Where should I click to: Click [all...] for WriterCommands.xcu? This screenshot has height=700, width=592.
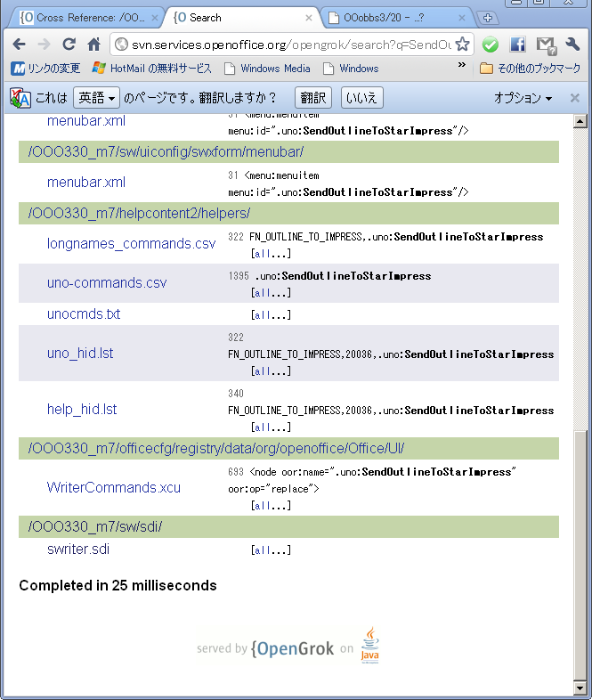[271, 506]
